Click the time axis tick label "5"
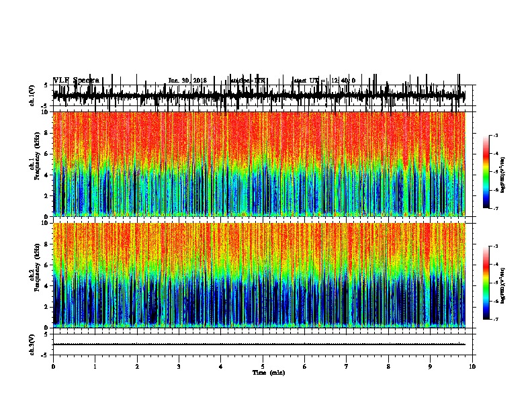532x411 pixels. [263, 367]
